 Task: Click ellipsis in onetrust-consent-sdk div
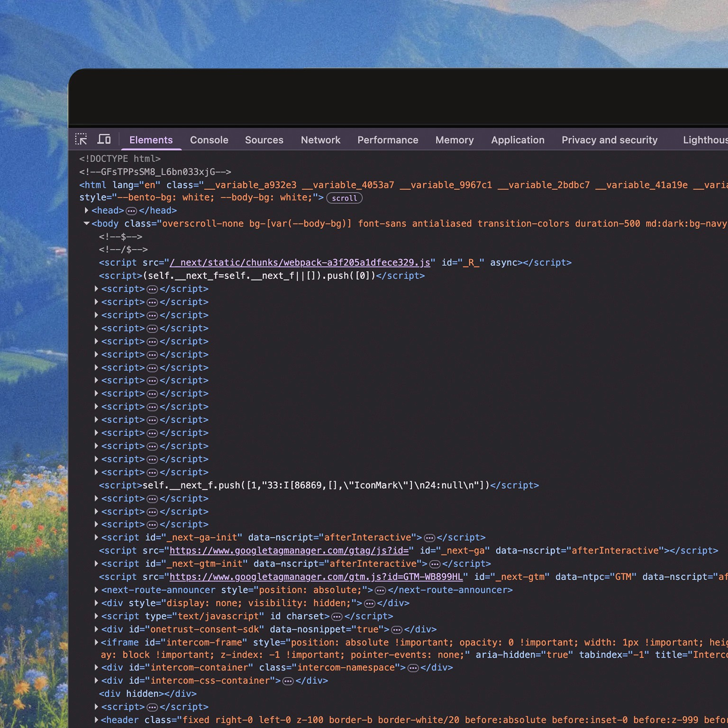pos(397,630)
